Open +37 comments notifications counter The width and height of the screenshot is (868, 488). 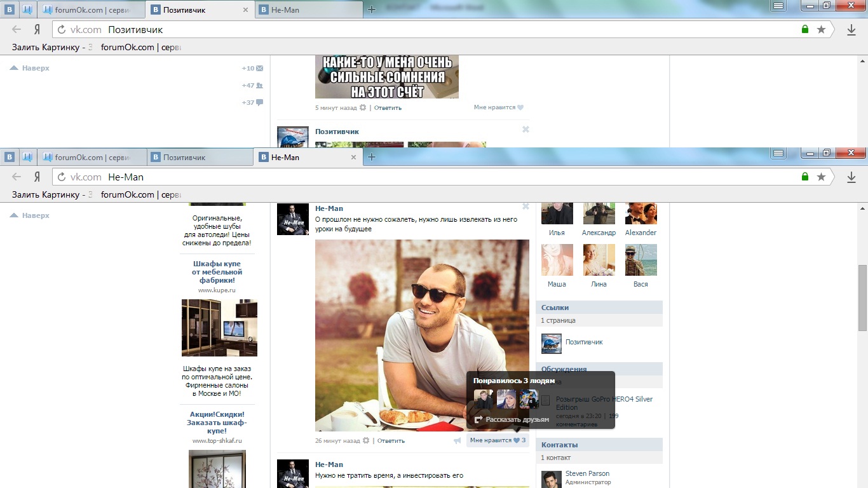[252, 102]
